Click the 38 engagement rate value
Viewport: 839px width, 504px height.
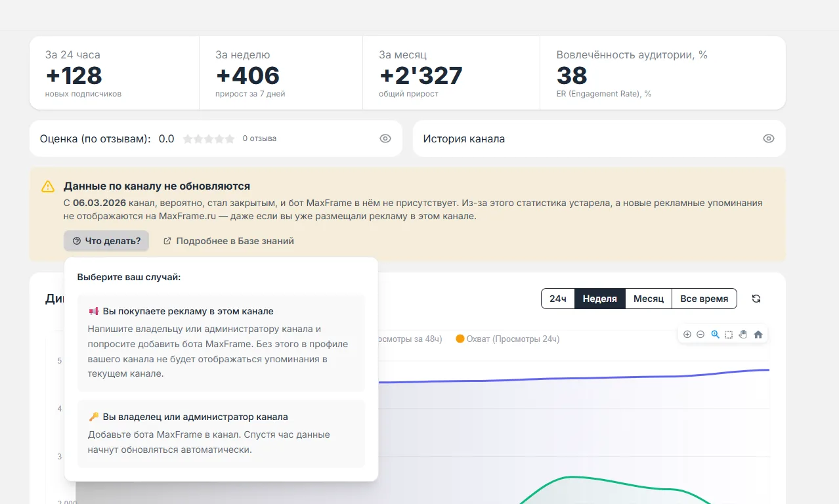pyautogui.click(x=572, y=75)
